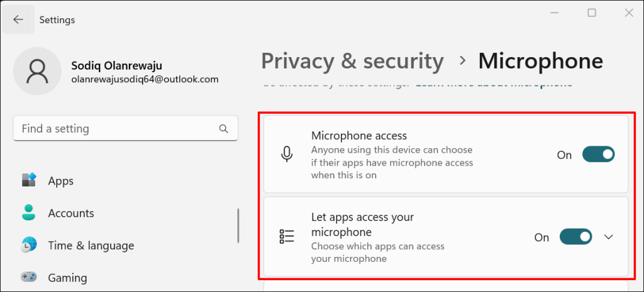The width and height of the screenshot is (644, 292).
Task: Click the Time & language globe icon
Action: click(29, 246)
